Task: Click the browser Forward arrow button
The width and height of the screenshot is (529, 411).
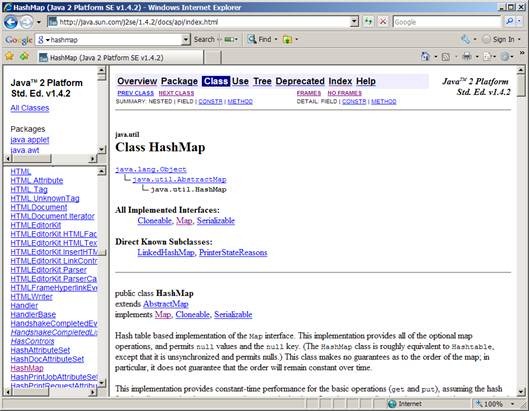Action: (26, 22)
